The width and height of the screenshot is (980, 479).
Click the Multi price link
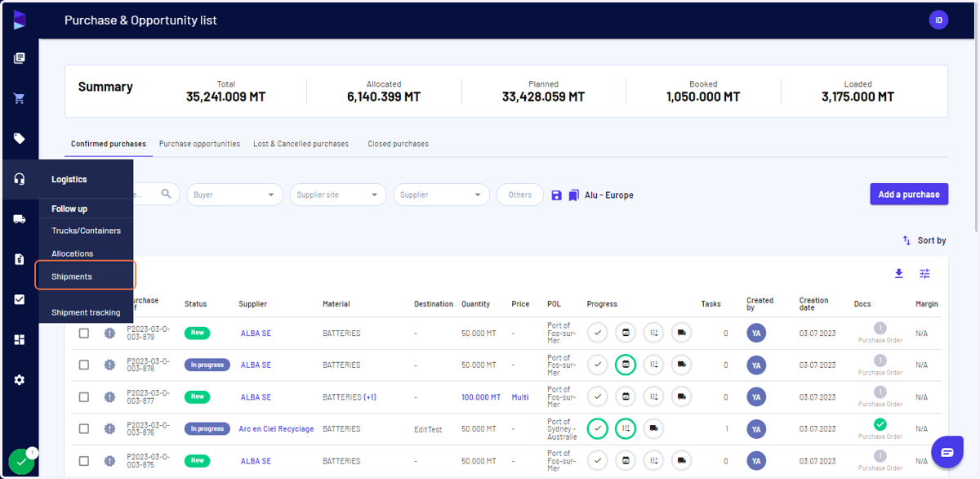point(520,397)
